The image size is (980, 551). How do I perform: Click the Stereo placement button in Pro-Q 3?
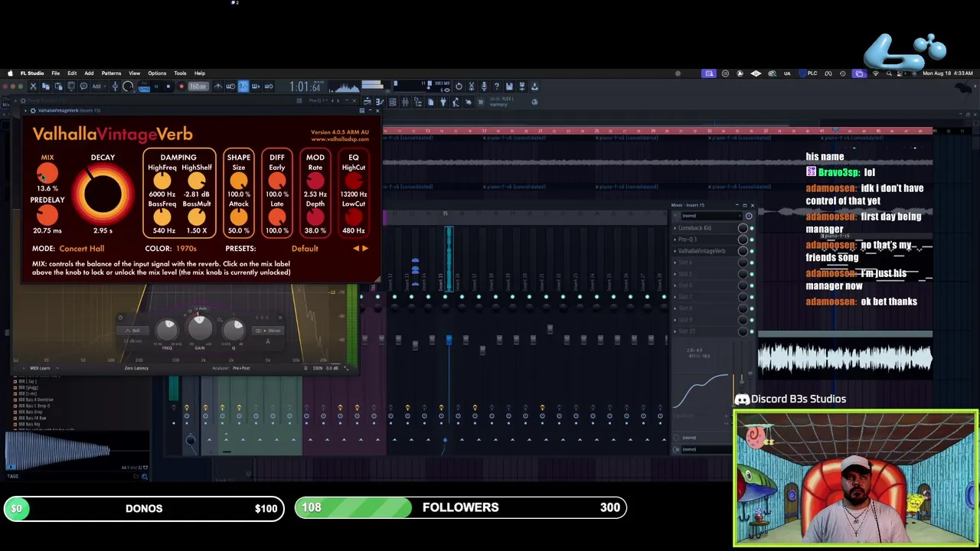point(268,331)
